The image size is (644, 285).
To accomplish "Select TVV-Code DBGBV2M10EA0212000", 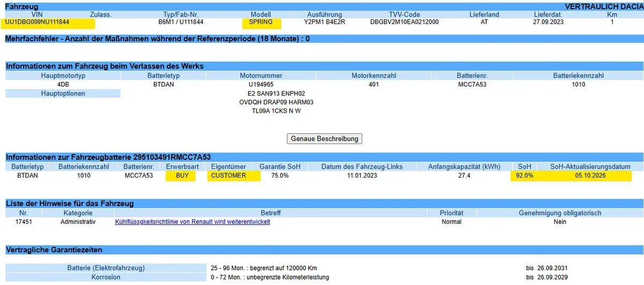I will pyautogui.click(x=405, y=23).
